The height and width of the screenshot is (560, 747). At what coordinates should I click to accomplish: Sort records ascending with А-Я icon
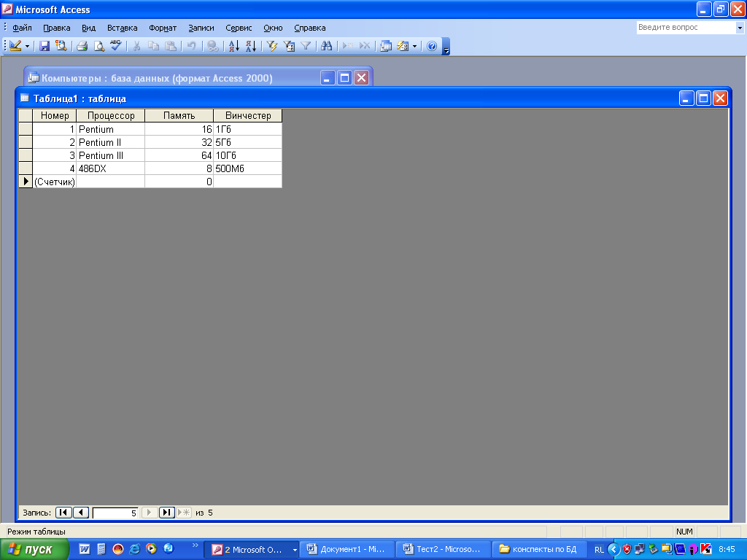(234, 46)
